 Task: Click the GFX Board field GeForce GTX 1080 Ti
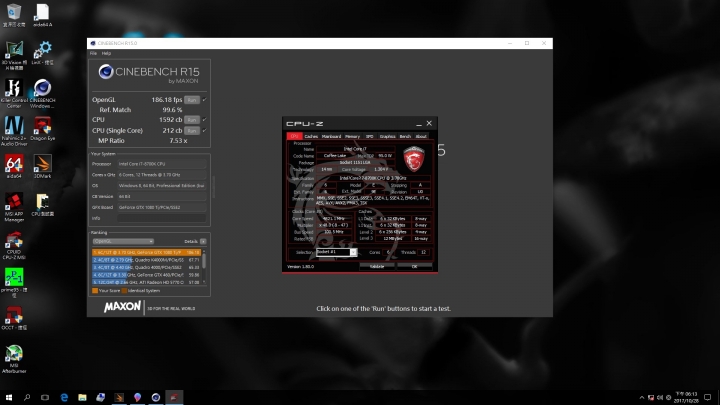(x=162, y=208)
